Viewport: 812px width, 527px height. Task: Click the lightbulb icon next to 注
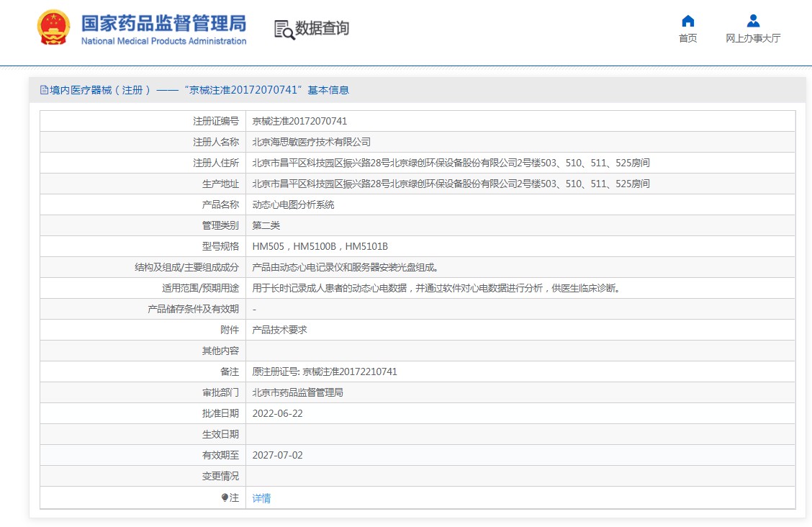pos(225,497)
